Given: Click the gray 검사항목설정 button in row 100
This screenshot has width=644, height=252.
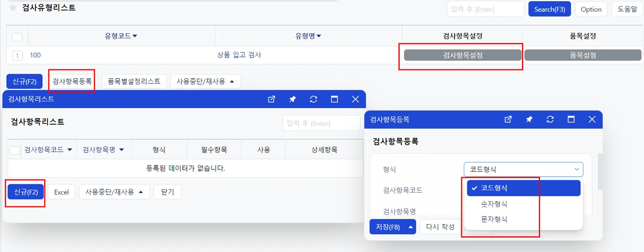Looking at the screenshot, I should click(462, 55).
